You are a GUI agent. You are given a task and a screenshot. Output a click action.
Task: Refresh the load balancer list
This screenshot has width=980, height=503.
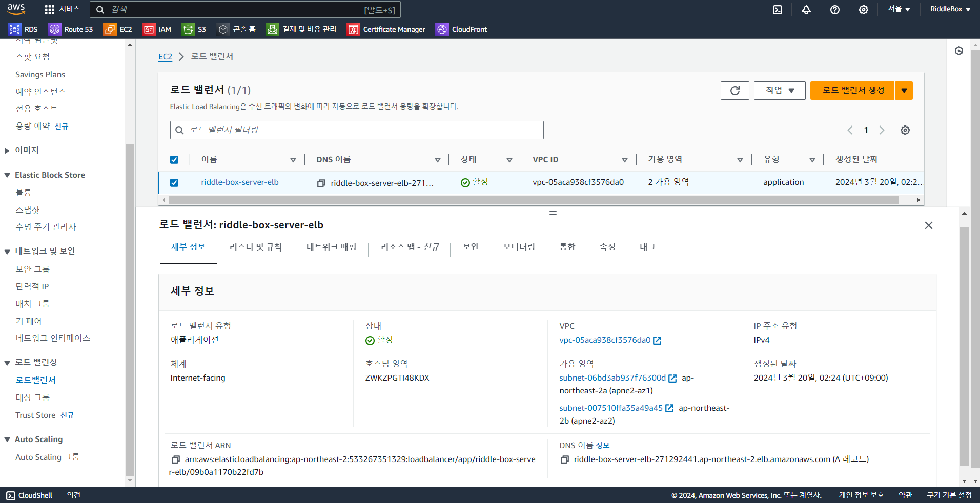pos(734,91)
